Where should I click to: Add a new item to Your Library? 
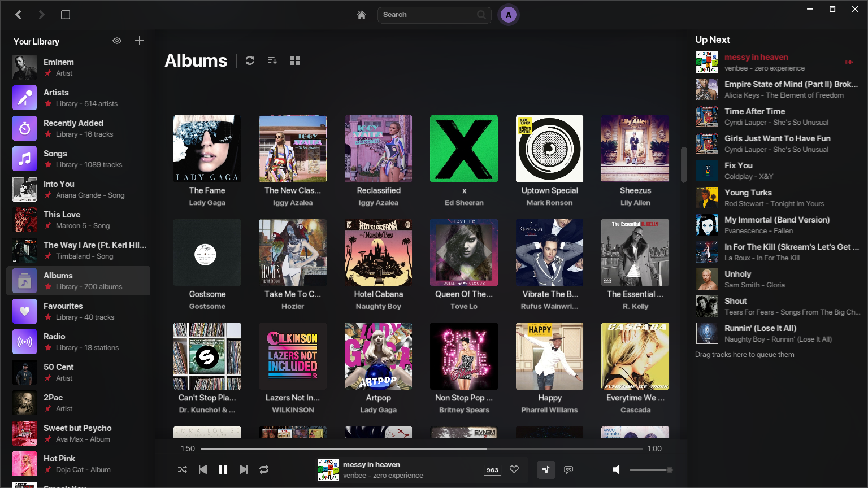point(140,41)
